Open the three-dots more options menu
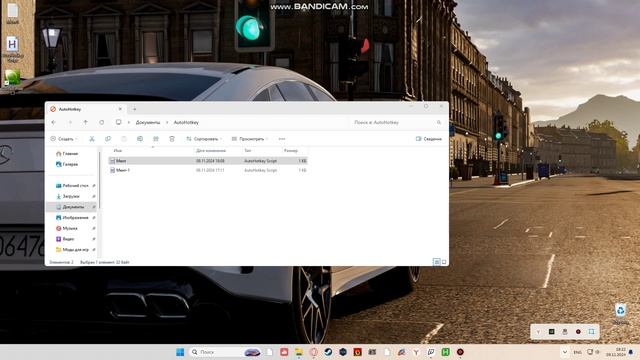 point(282,139)
